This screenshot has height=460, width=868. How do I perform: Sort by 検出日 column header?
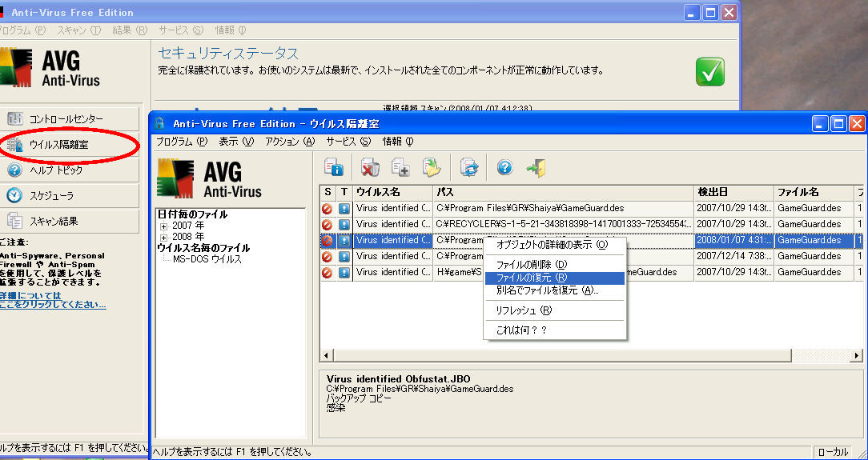[x=734, y=193]
